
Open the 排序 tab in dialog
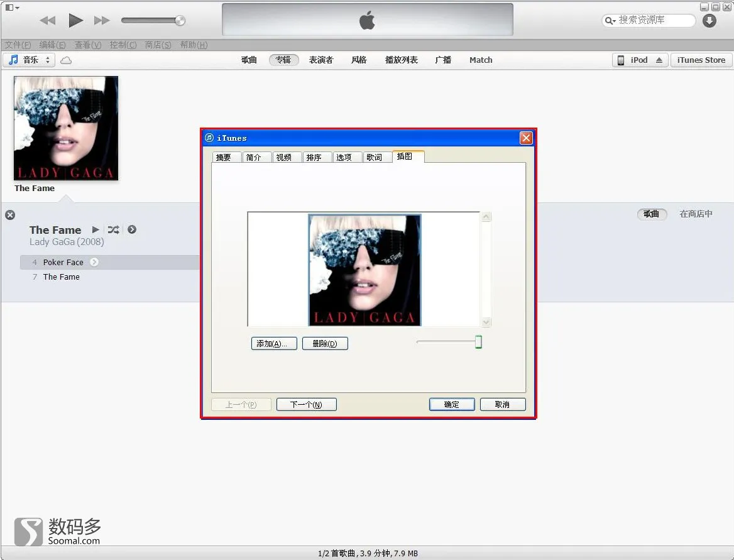coord(317,157)
